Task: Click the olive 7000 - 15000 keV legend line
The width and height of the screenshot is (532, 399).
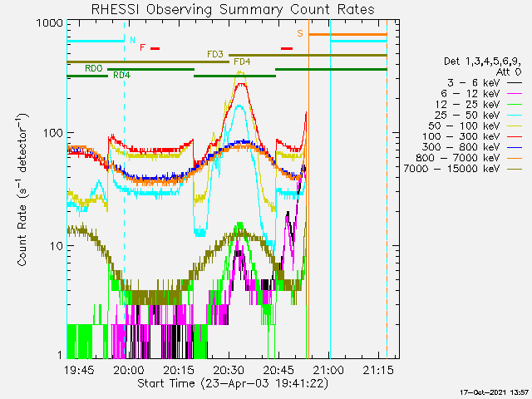Action: tap(515, 169)
